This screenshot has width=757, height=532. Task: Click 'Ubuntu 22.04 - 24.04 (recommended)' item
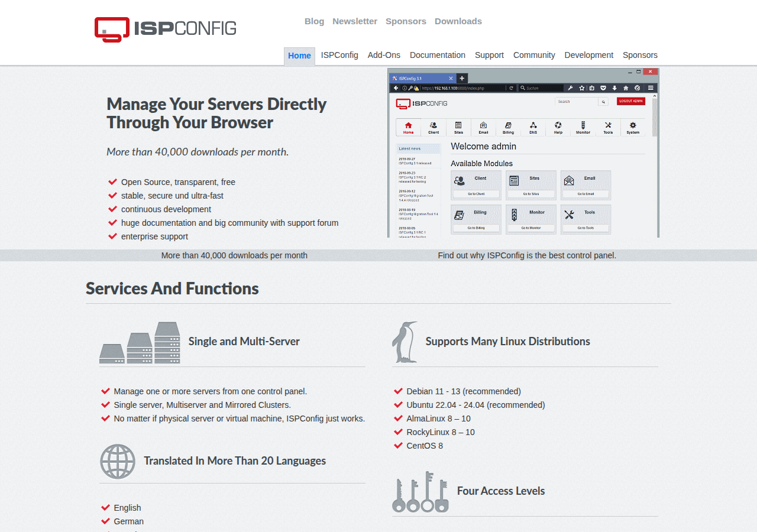pos(475,405)
